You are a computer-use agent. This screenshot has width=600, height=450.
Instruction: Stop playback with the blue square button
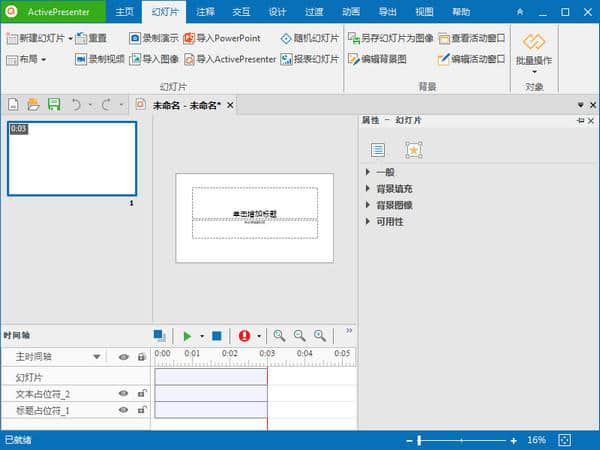(x=216, y=336)
